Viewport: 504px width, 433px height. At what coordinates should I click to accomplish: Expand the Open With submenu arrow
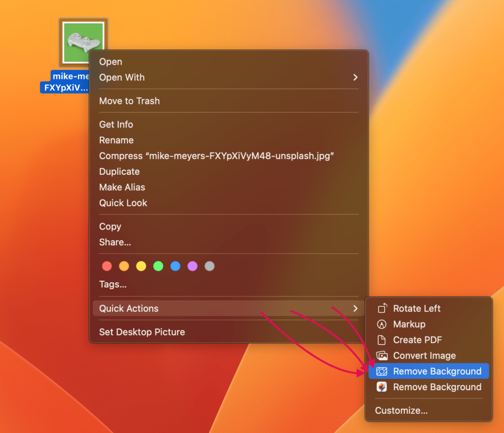(x=355, y=77)
